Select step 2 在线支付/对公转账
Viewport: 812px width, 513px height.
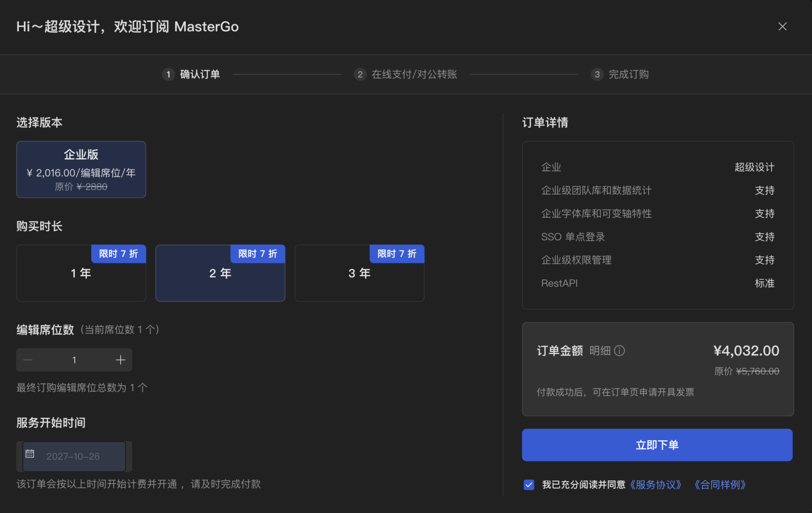[x=405, y=74]
